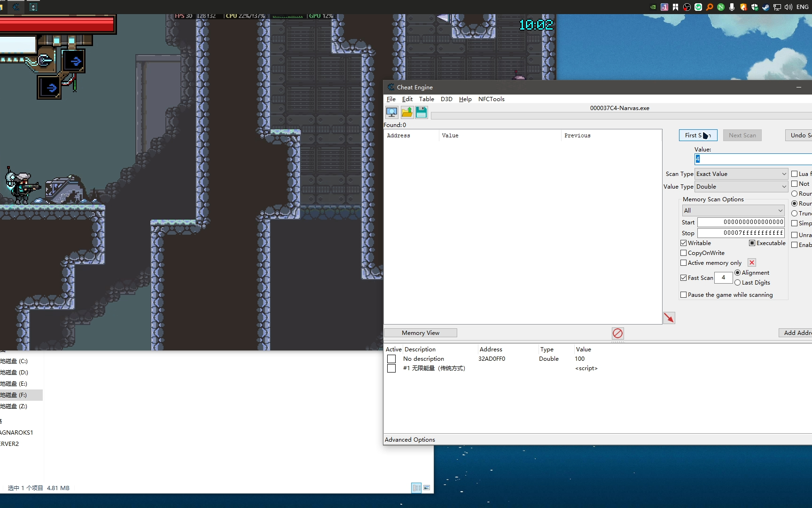Open the memory region All dropdown

pos(733,211)
